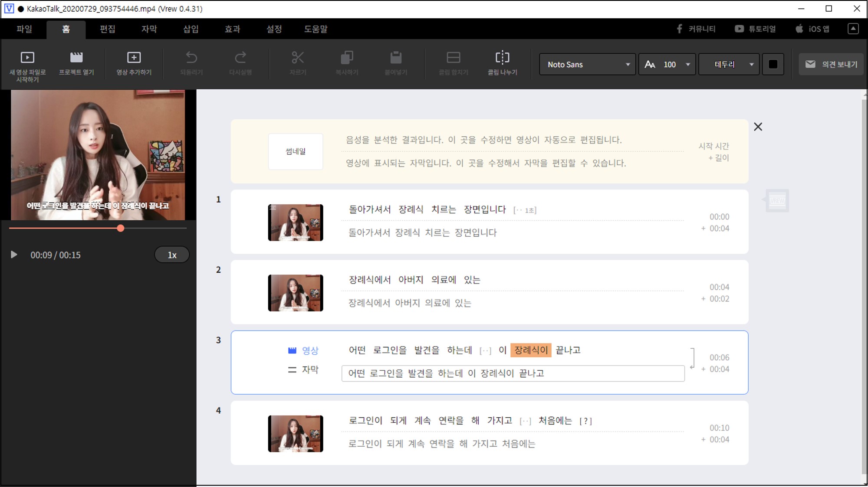This screenshot has height=487, width=868.
Task: Open the font size 100 dropdown
Action: pos(667,64)
